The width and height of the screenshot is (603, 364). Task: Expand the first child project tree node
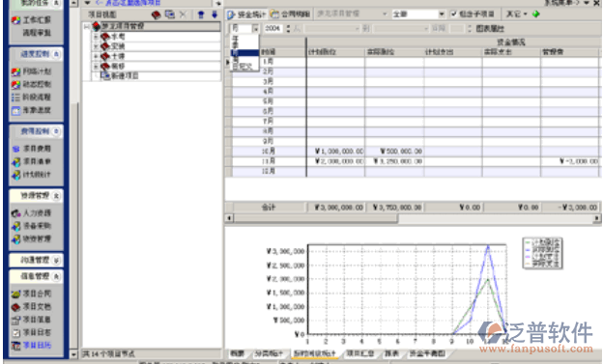click(x=96, y=37)
